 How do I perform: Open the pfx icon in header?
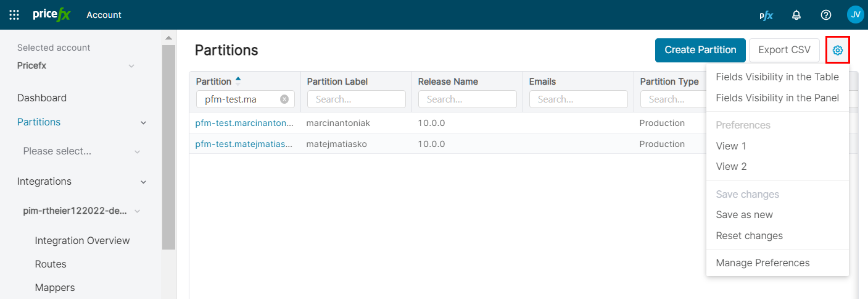point(766,15)
